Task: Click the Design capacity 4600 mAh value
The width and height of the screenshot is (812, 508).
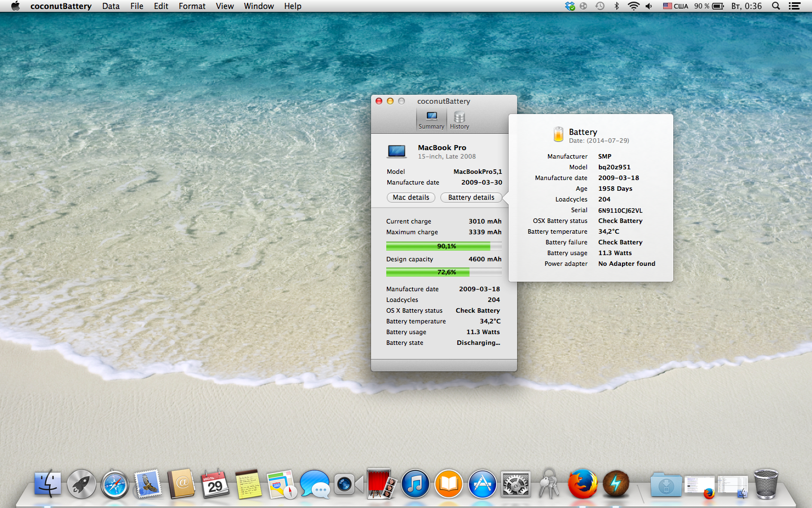Action: pyautogui.click(x=485, y=259)
